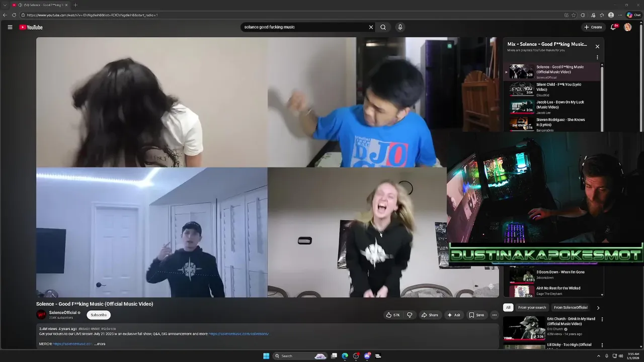Select the From SolenceOfficial chip

[571, 308]
